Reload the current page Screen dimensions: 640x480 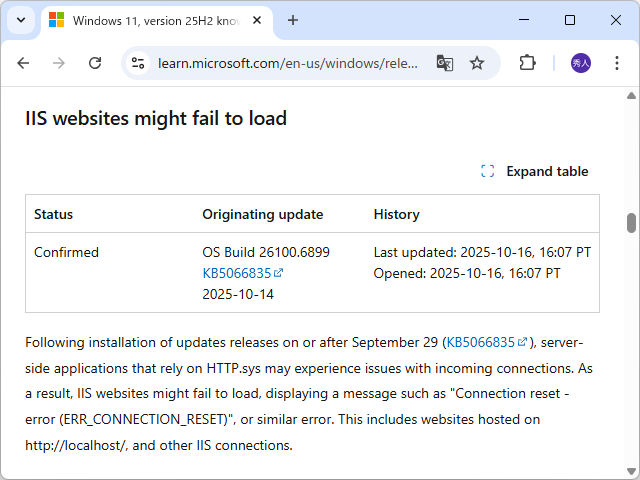click(95, 63)
